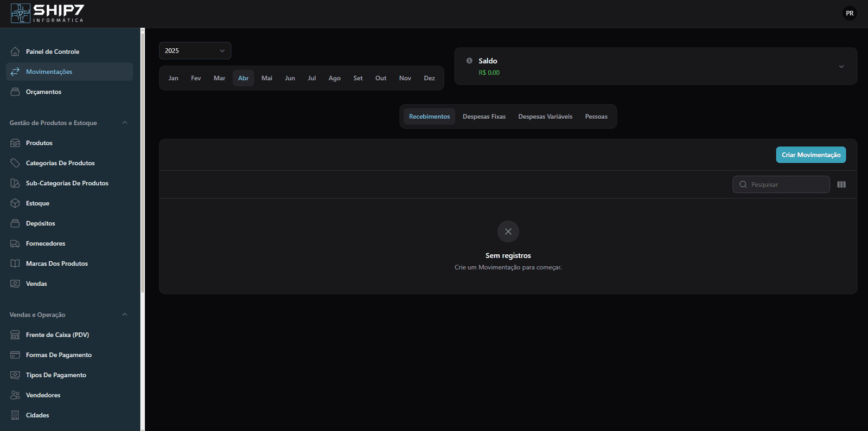
Task: Switch to the Despesas Variáveis tab
Action: [x=545, y=117]
